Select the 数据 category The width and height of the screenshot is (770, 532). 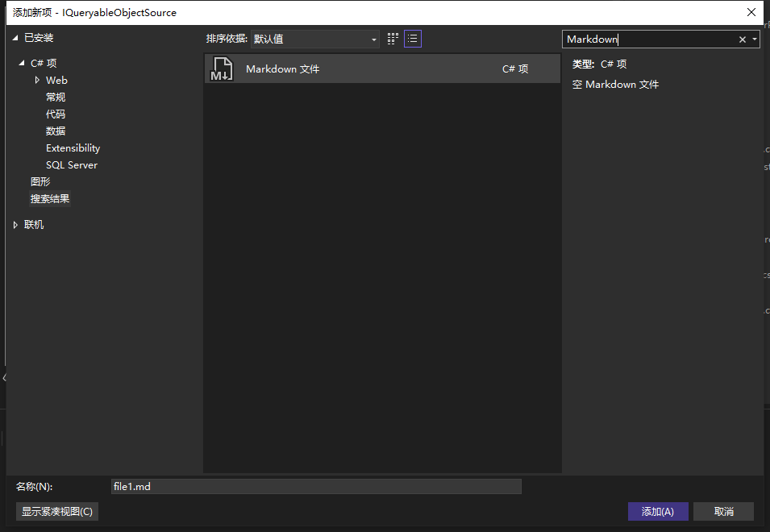pos(56,131)
